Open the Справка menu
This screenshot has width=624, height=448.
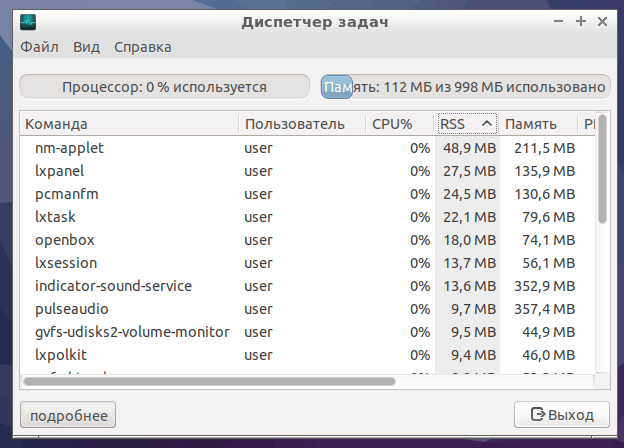pos(142,47)
